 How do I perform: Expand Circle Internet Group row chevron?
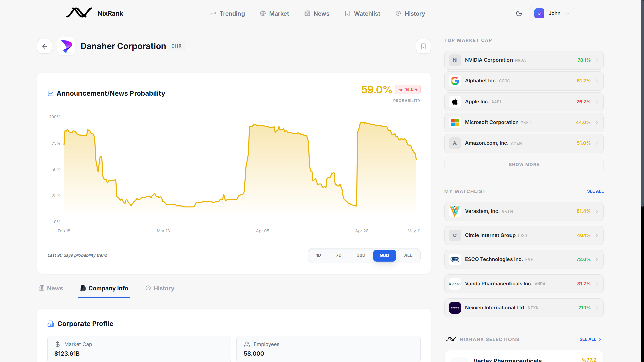point(597,236)
